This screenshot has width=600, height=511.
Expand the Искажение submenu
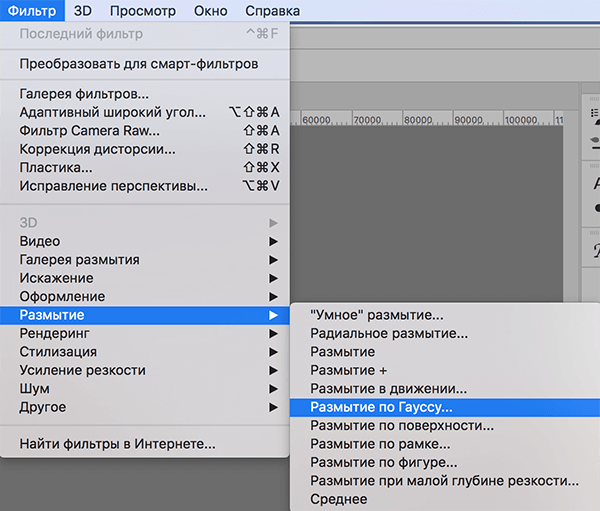pyautogui.click(x=145, y=278)
